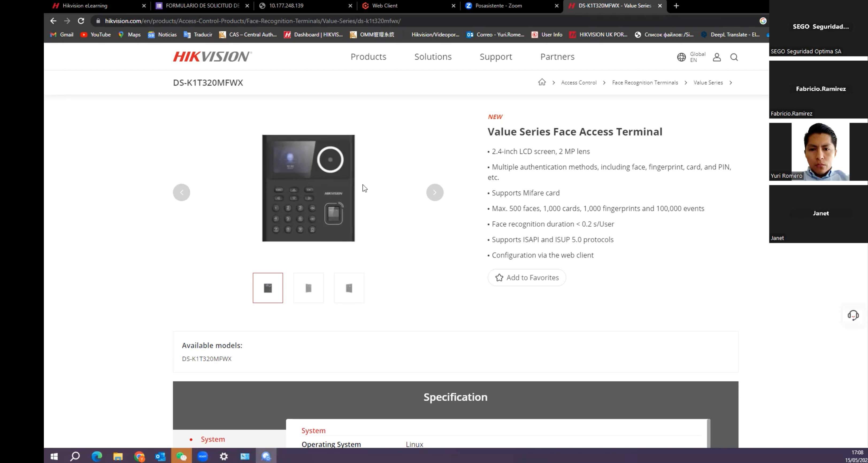Open the taskbar search
Screen dimensions: 868x463
[75, 456]
